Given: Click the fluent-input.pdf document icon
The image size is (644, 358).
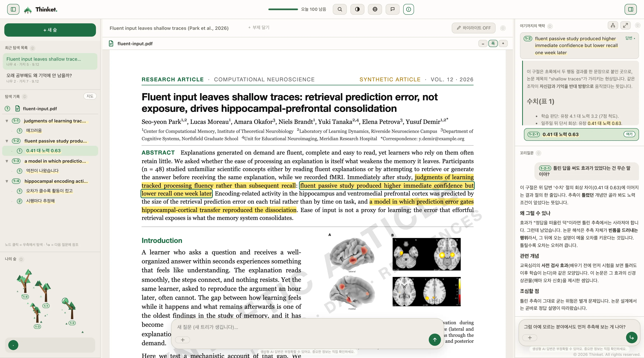Looking at the screenshot, I should pyautogui.click(x=111, y=43).
